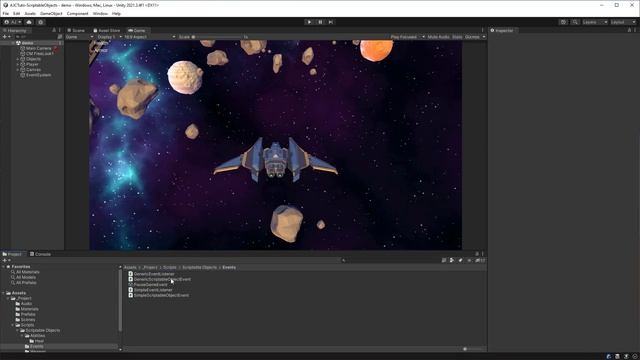Toggle the Inspector panel lock icon

pos(629,30)
